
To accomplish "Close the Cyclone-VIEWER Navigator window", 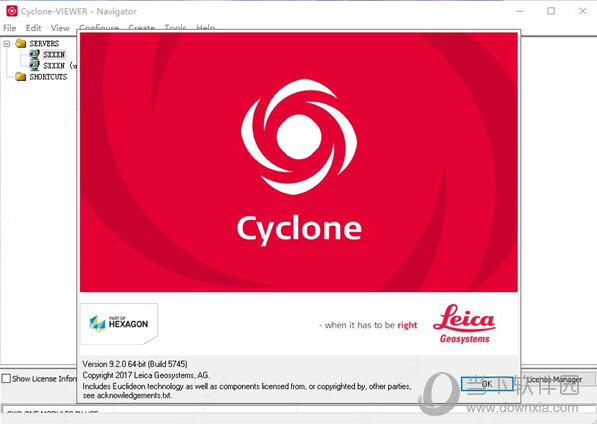I will (583, 11).
